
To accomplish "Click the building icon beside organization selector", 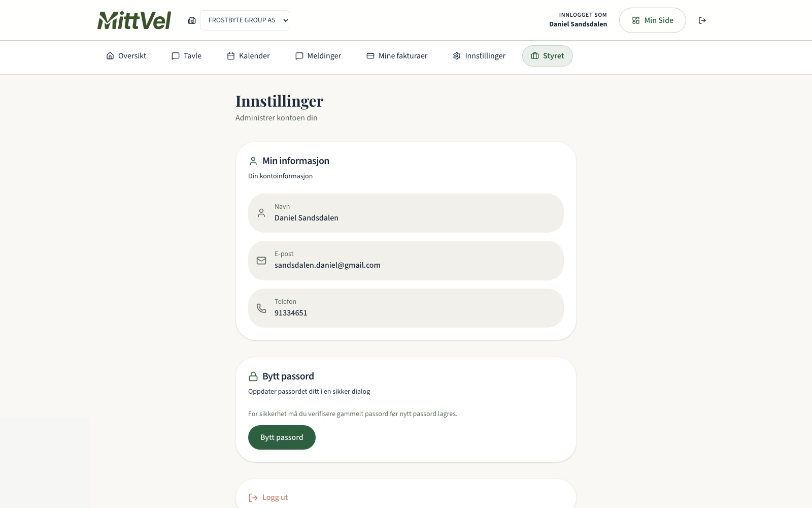I will click(192, 20).
